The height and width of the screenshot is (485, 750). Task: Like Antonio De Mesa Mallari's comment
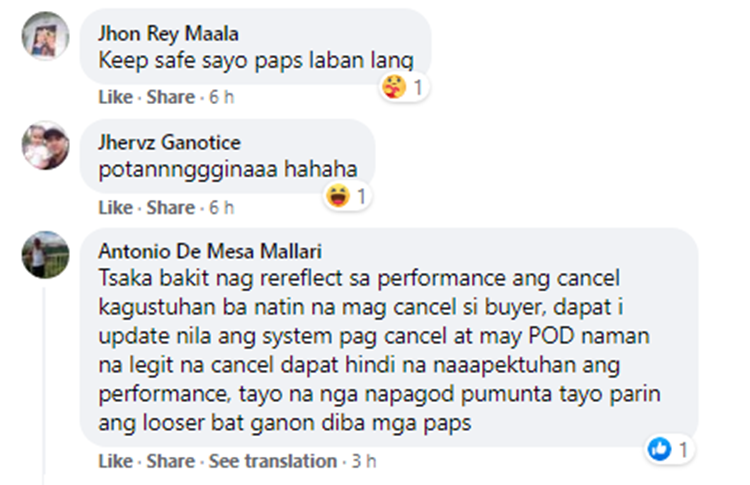pyautogui.click(x=115, y=461)
